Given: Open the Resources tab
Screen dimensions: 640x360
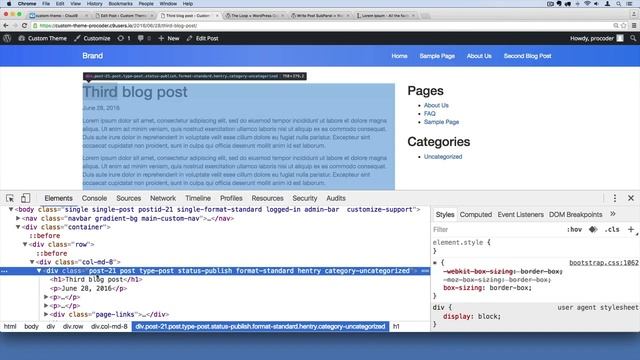Looking at the screenshot, I should [x=267, y=198].
